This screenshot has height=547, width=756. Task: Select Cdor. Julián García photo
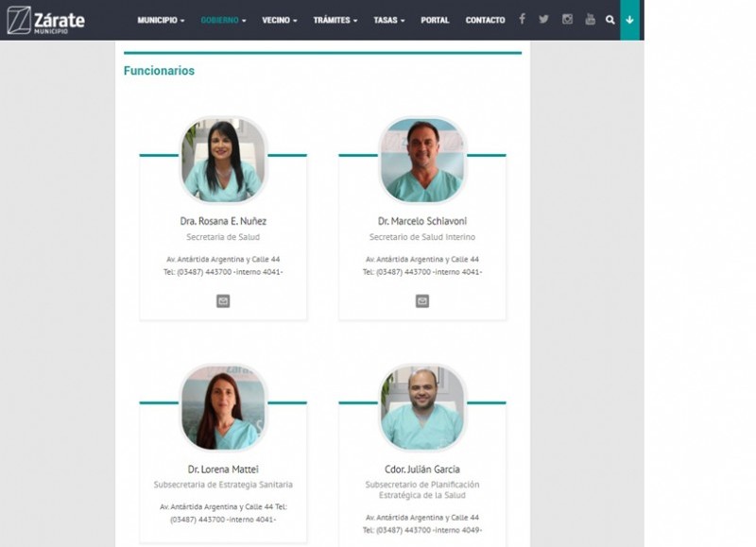pyautogui.click(x=421, y=408)
